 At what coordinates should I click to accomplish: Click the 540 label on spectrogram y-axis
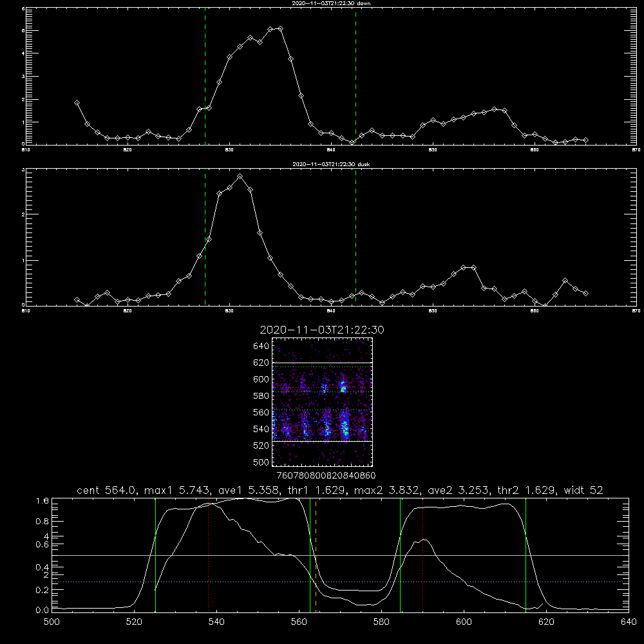click(x=261, y=429)
